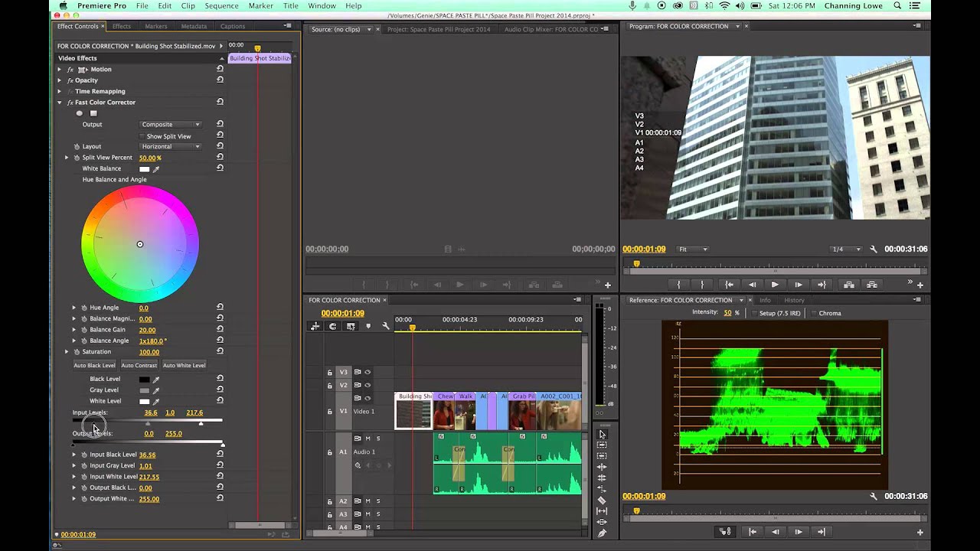Click the Extract button in Program monitor
980x551 pixels.
tap(871, 285)
